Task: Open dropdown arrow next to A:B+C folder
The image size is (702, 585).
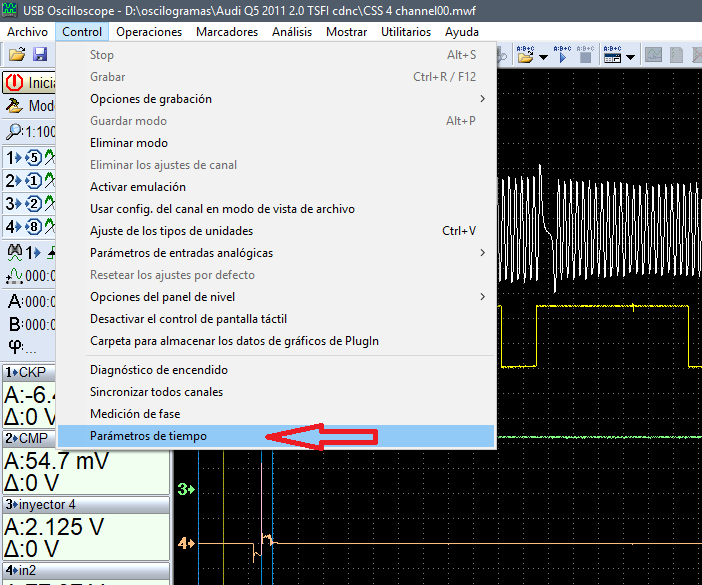Action: pyautogui.click(x=544, y=56)
